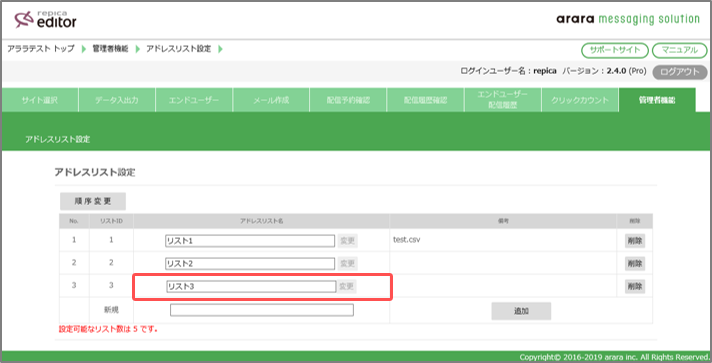Click the repica editor logo

(x=45, y=20)
